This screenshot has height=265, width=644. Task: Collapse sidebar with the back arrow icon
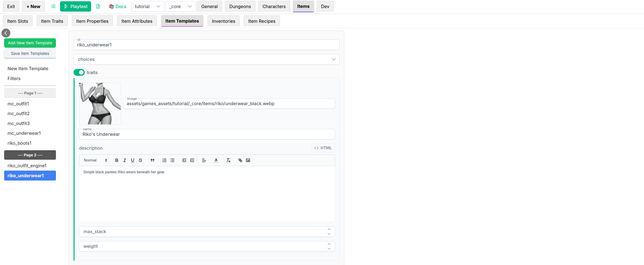pos(6,33)
